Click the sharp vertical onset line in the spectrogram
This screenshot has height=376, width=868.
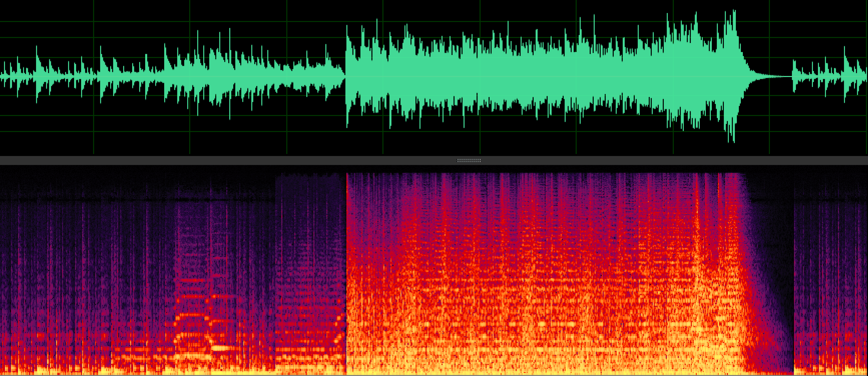click(x=347, y=236)
